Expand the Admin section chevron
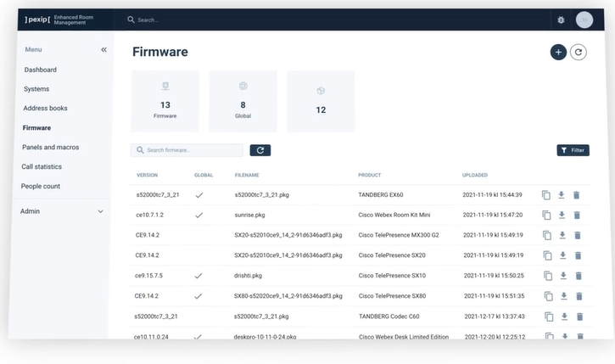Viewport: 615px width, 364px height. 100,211
